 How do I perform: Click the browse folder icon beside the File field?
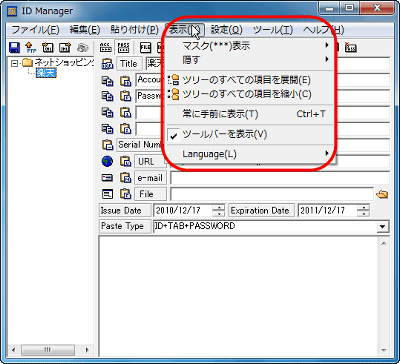pyautogui.click(x=382, y=194)
